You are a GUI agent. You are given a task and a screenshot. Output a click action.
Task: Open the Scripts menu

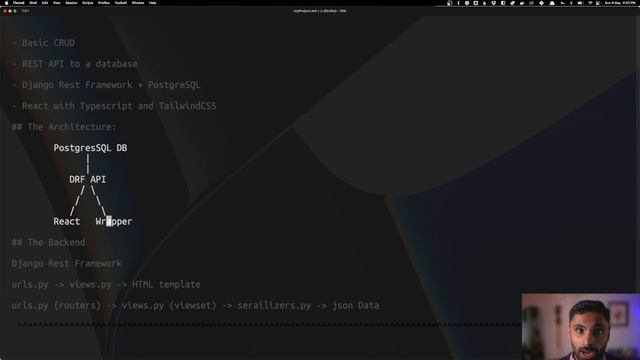click(88, 3)
